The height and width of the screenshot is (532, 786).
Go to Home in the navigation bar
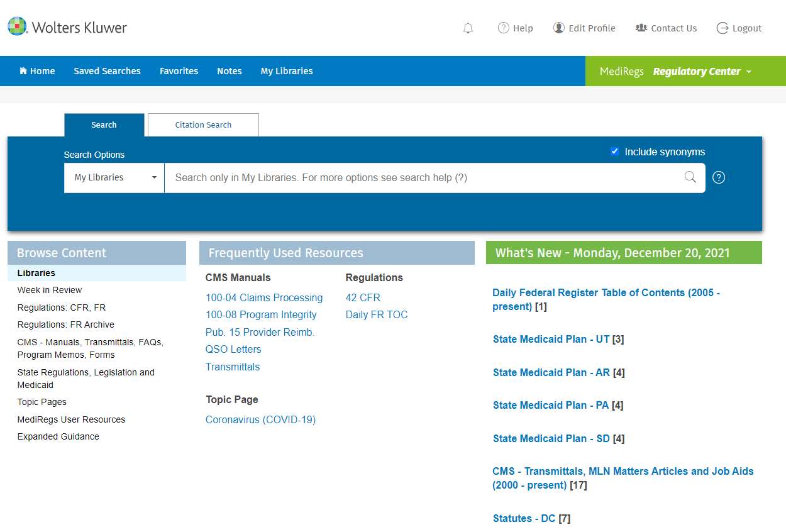tap(37, 71)
